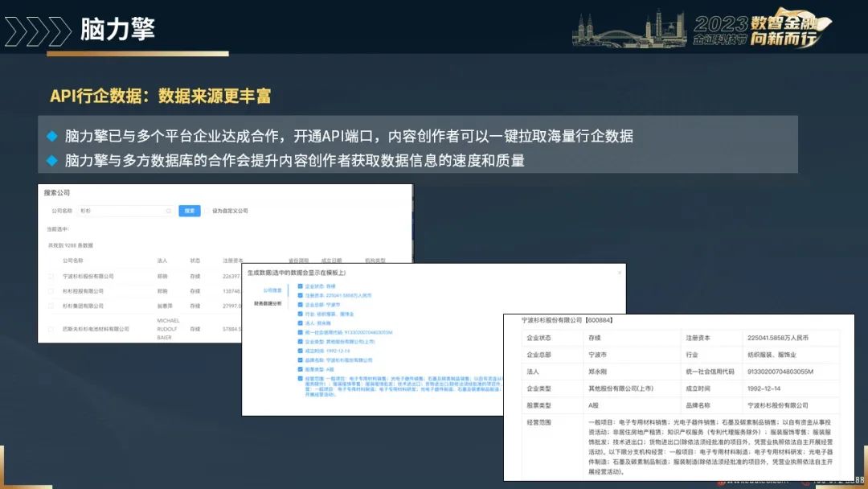Click the blue 搜索 search button
The image size is (868, 489).
190,211
